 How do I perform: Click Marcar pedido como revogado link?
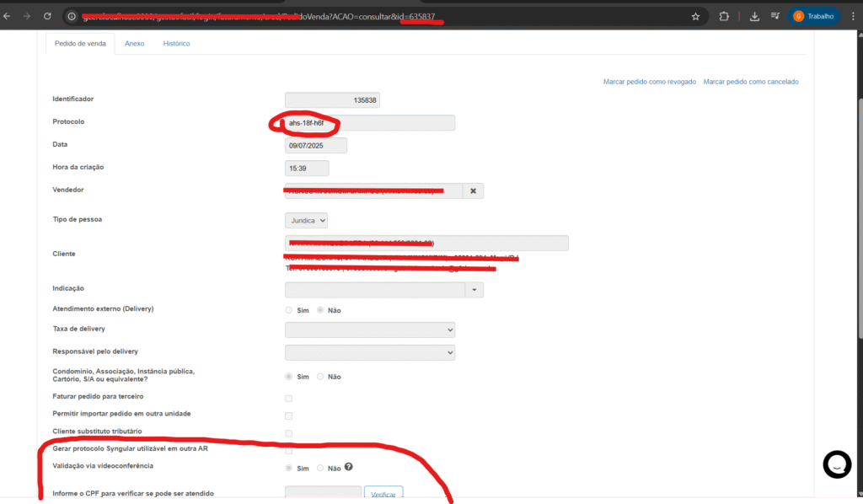click(649, 82)
